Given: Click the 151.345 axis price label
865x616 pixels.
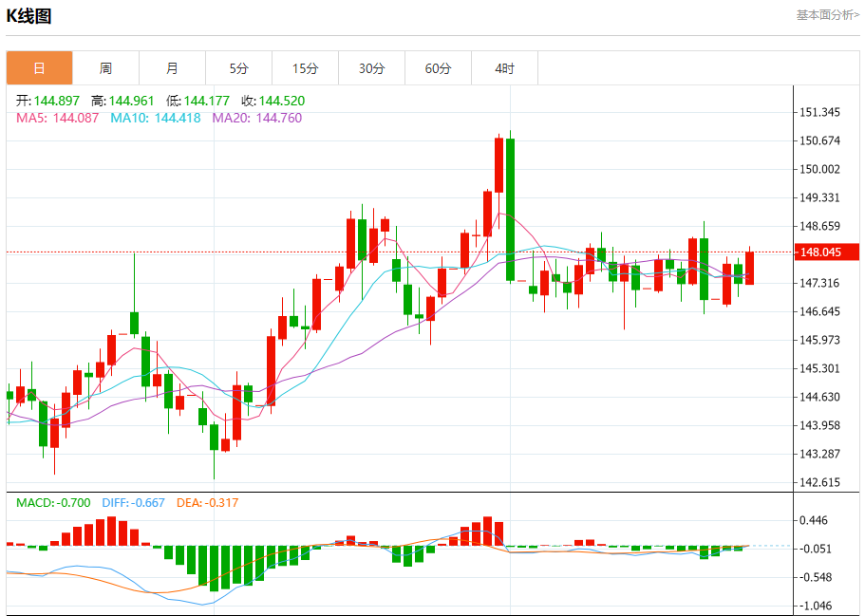Looking at the screenshot, I should (819, 113).
